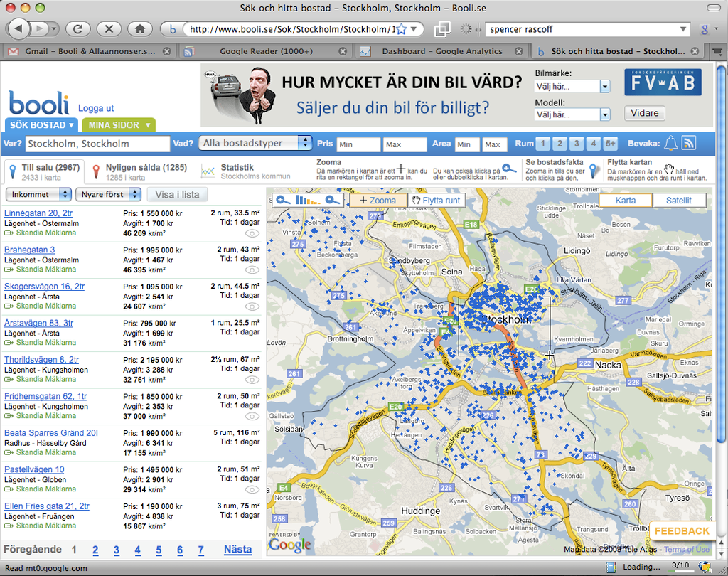
Task: Open MINA SIDOR menu
Action: click(x=119, y=125)
